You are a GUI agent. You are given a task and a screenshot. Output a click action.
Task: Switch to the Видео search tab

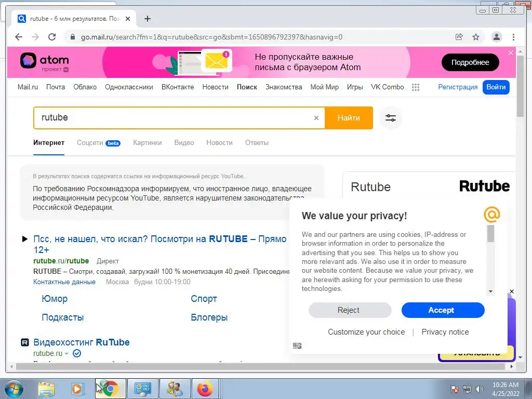click(x=184, y=143)
